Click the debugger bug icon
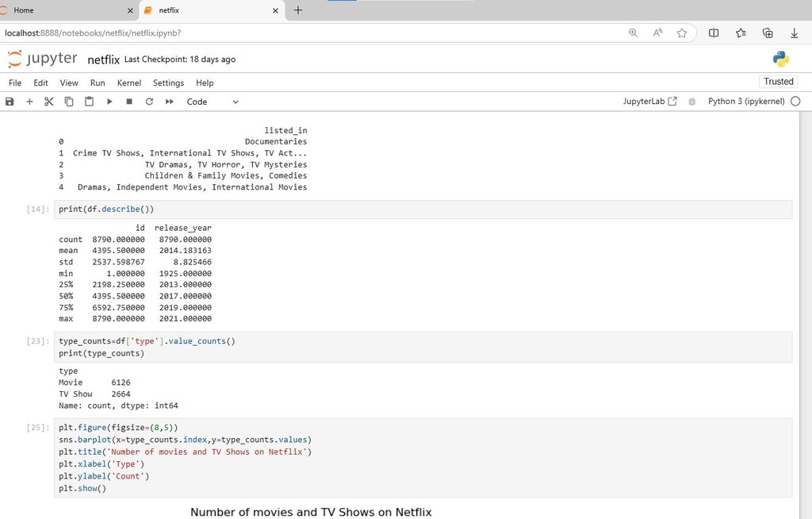Screen dimensions: 812x519 [x=691, y=102]
